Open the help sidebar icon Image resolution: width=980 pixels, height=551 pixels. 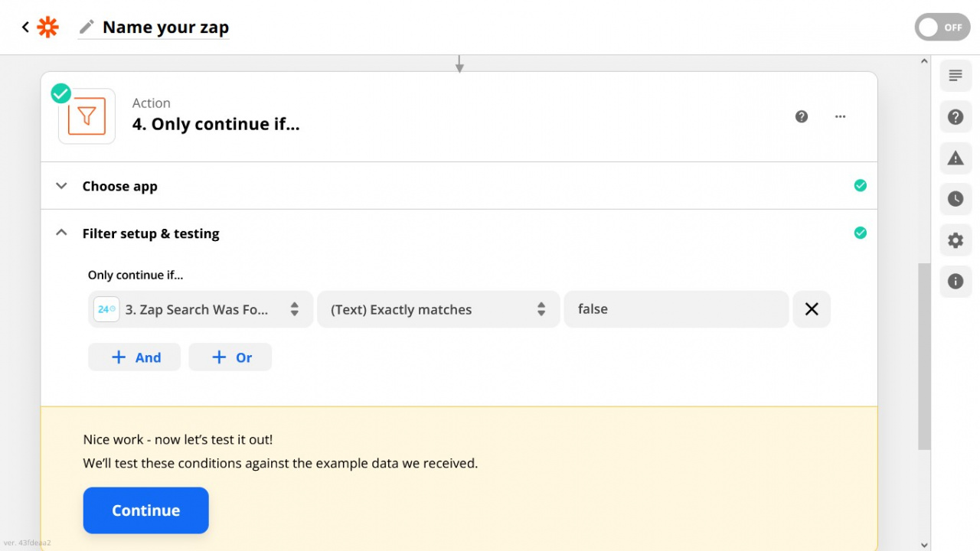coord(955,117)
